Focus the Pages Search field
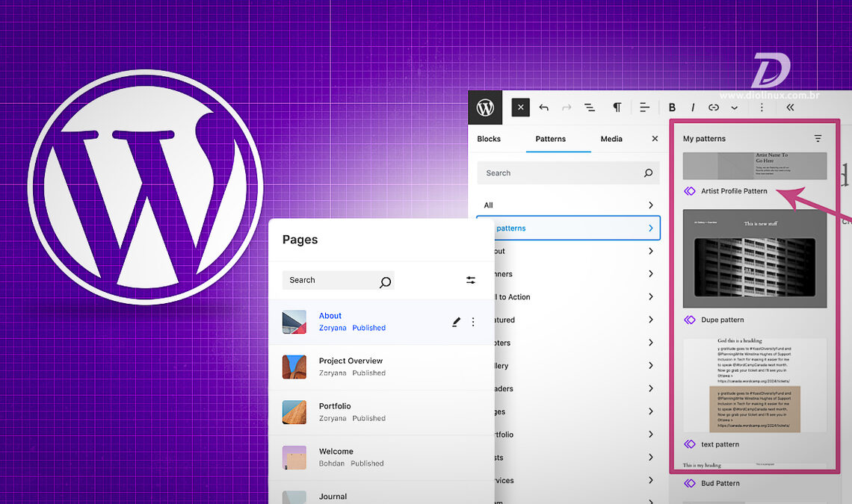Screen dimensions: 852x504 tap(338, 280)
